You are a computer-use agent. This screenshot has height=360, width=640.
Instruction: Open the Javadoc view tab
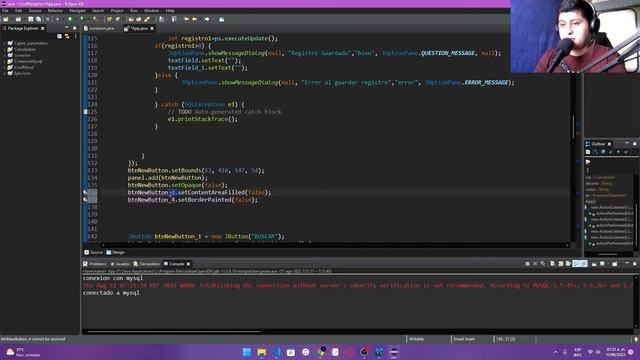coord(120,264)
